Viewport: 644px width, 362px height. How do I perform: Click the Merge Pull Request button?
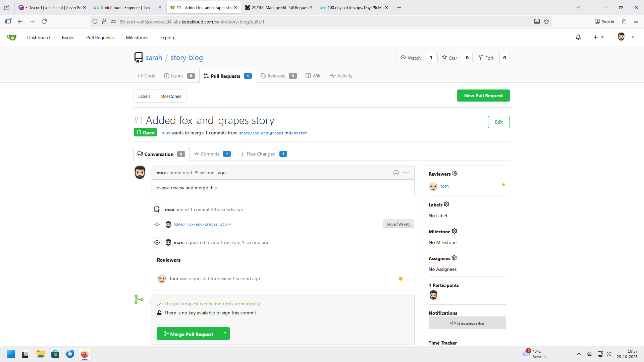(x=189, y=334)
